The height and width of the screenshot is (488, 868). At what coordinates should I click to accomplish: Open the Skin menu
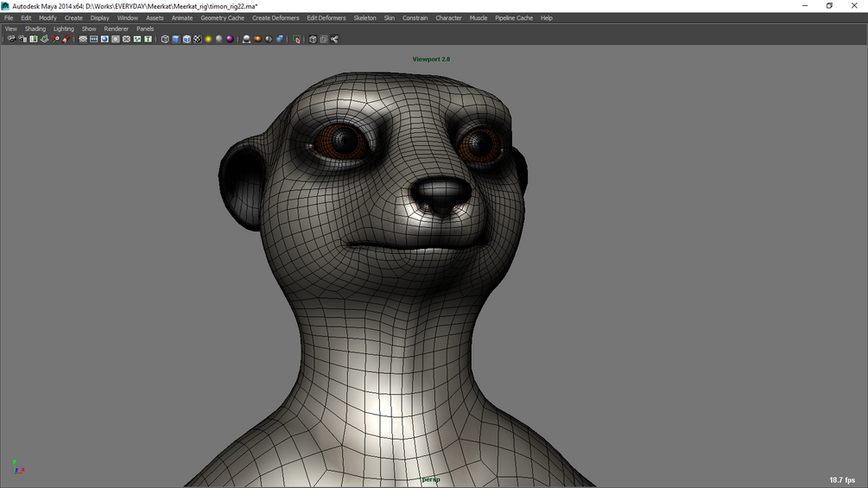coord(390,17)
